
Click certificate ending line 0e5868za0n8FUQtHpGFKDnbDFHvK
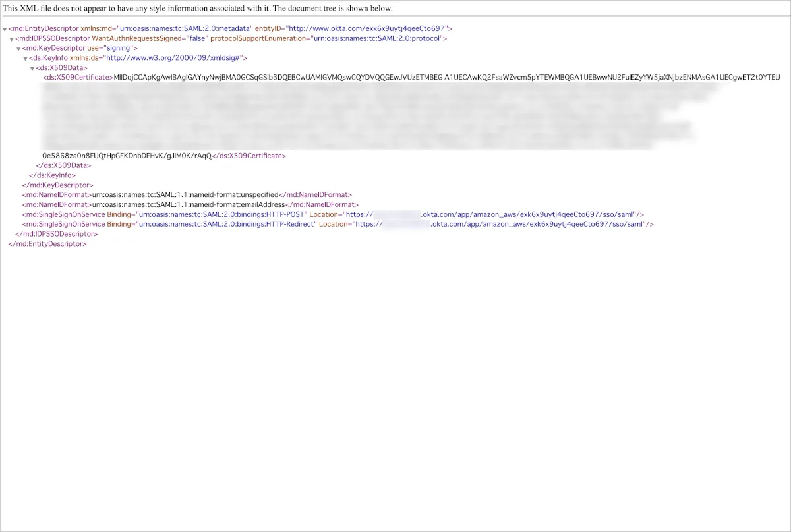[127, 156]
